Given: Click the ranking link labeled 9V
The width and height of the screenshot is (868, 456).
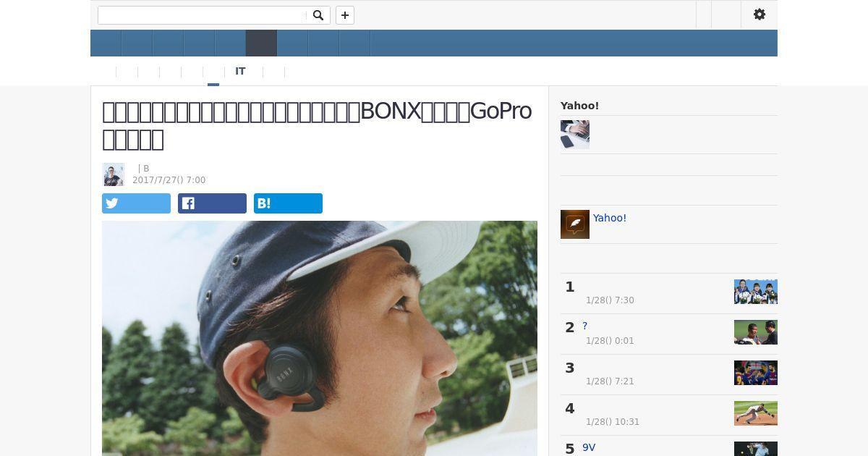Looking at the screenshot, I should pos(589,448).
